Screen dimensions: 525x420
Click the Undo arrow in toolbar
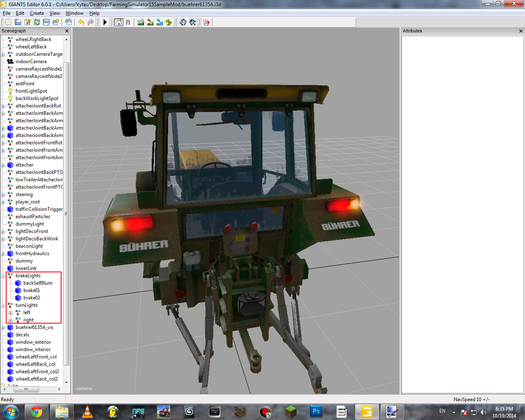(81, 22)
